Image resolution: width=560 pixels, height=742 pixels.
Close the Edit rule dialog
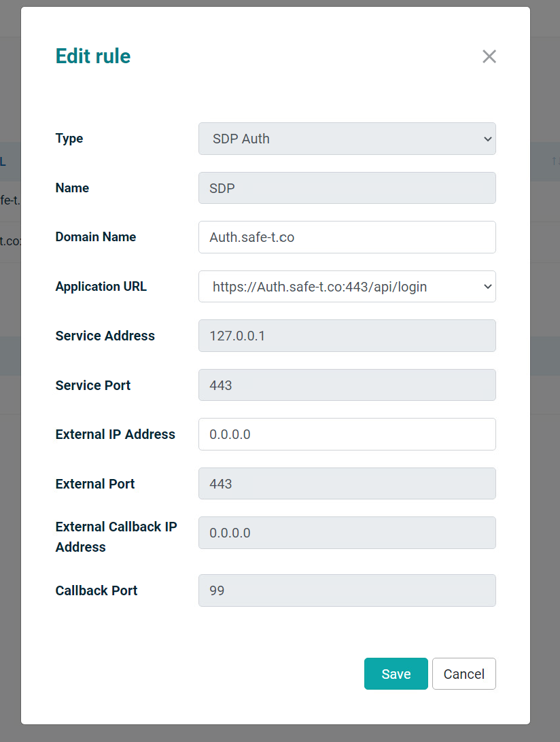489,56
